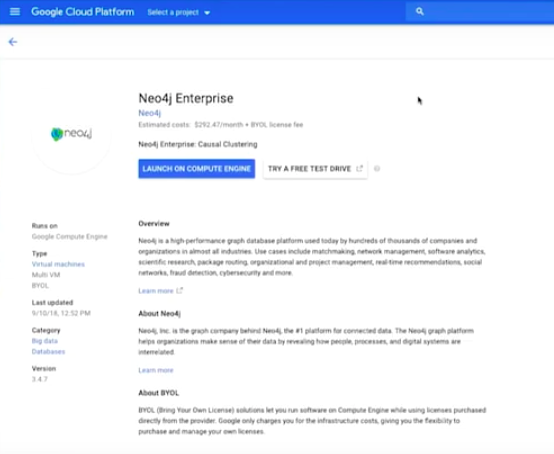The height and width of the screenshot is (454, 554).
Task: Go back using the left arrow
Action: (13, 42)
